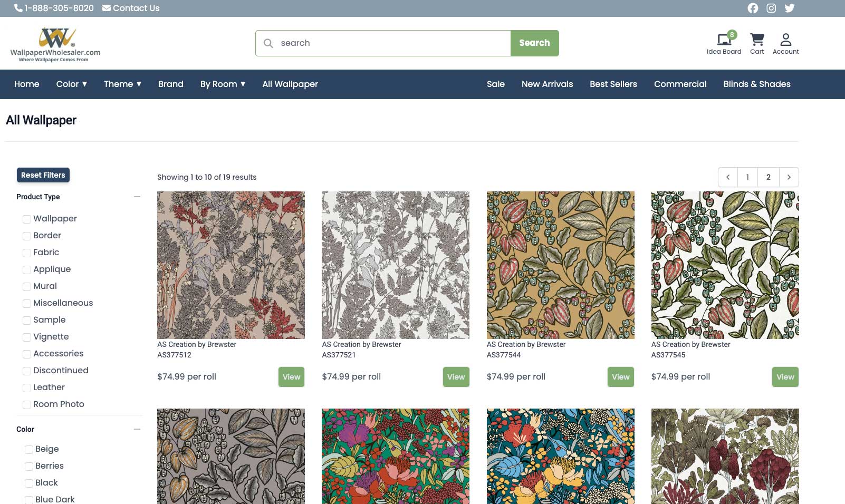Go to next results page arrow
This screenshot has width=845, height=504.
tap(789, 177)
